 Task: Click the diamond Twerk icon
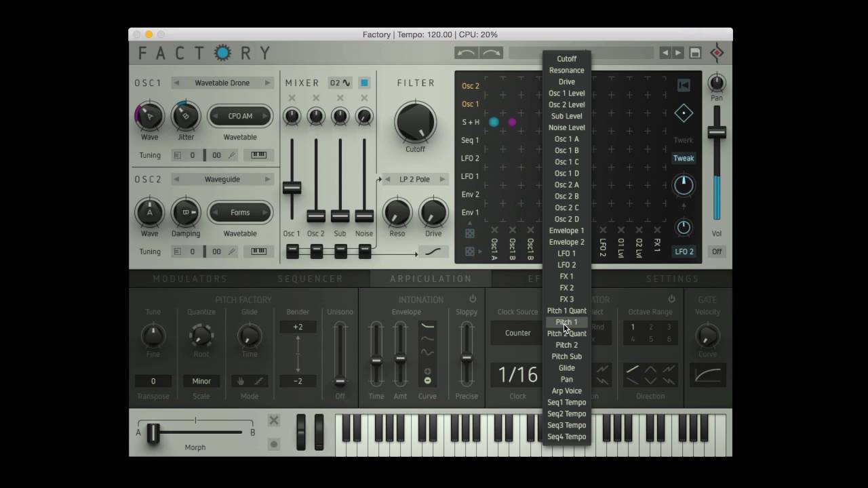pyautogui.click(x=684, y=114)
